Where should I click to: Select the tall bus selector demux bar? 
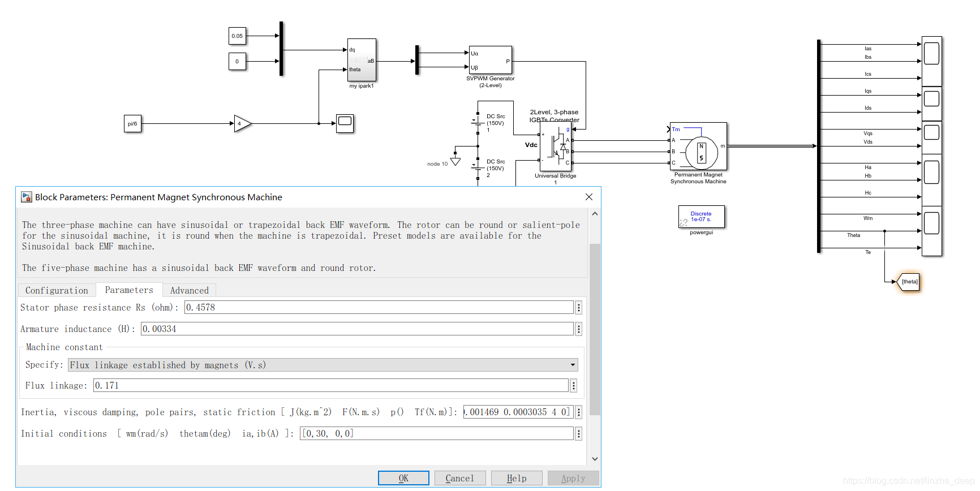tap(819, 146)
